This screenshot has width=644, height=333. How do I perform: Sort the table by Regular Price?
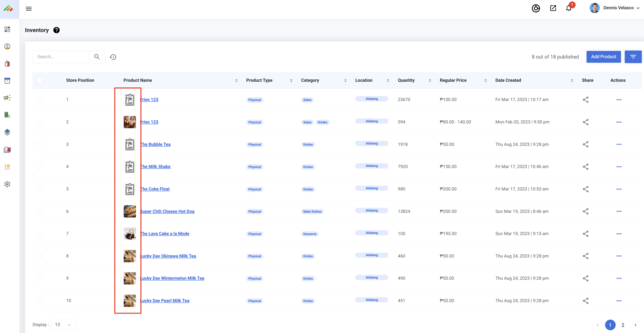click(x=485, y=80)
